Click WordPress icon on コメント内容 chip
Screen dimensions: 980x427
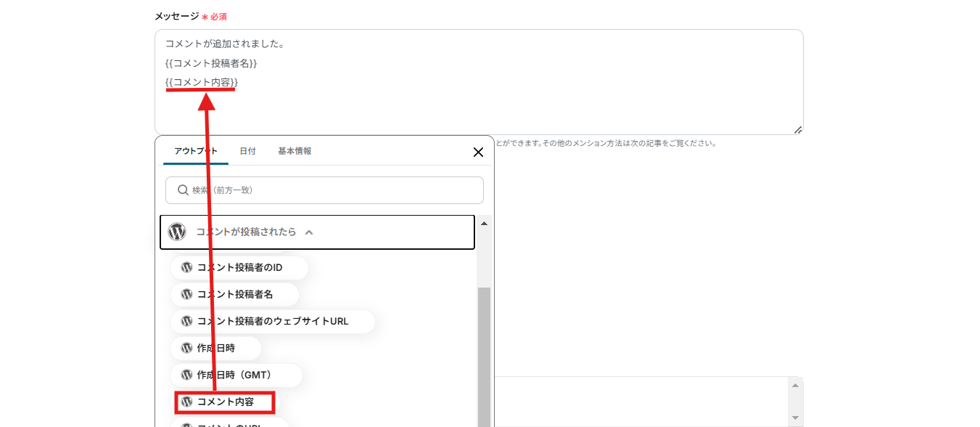[187, 402]
